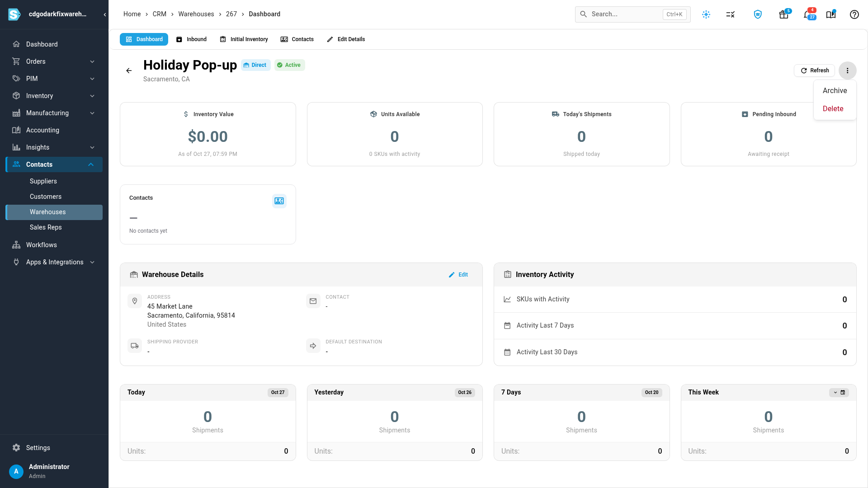
Task: Open Workflows in the sidebar
Action: [x=54, y=245]
